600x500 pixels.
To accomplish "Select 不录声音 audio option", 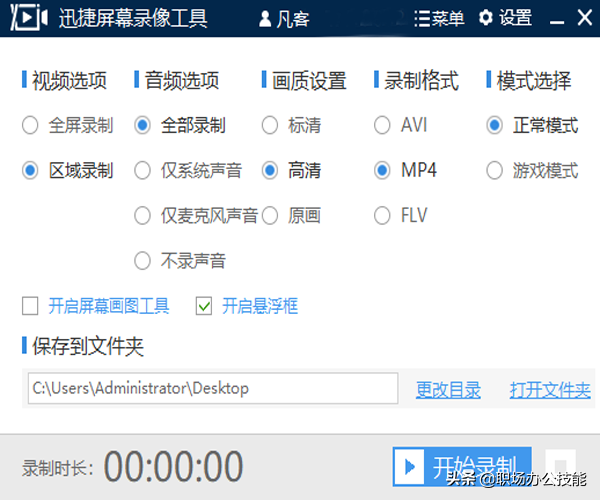I will (180, 261).
